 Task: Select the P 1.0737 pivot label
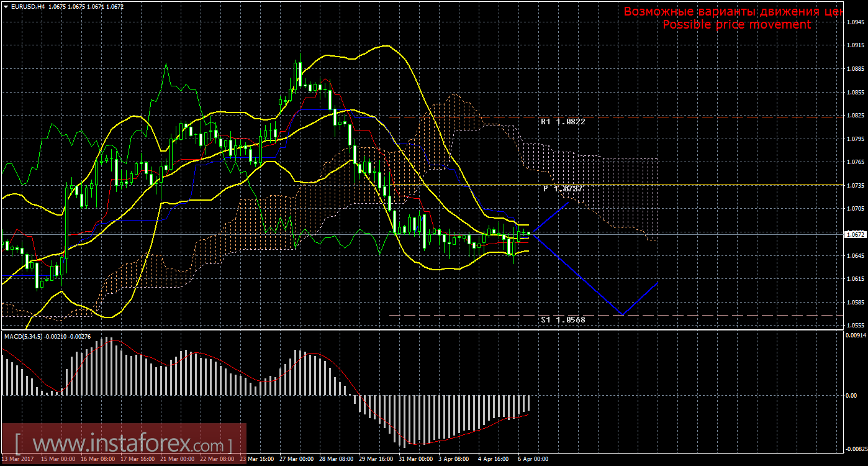pyautogui.click(x=563, y=188)
